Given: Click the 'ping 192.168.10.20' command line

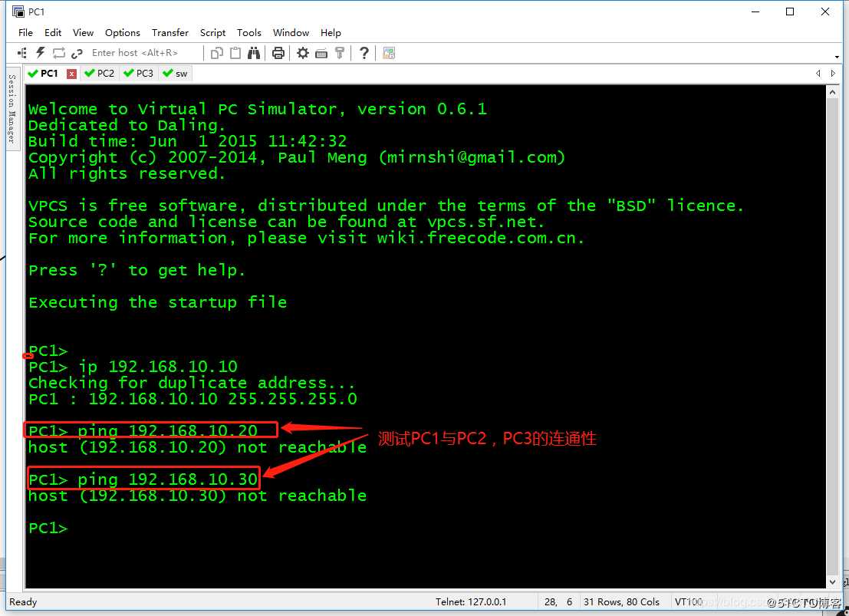Looking at the screenshot, I should (143, 430).
